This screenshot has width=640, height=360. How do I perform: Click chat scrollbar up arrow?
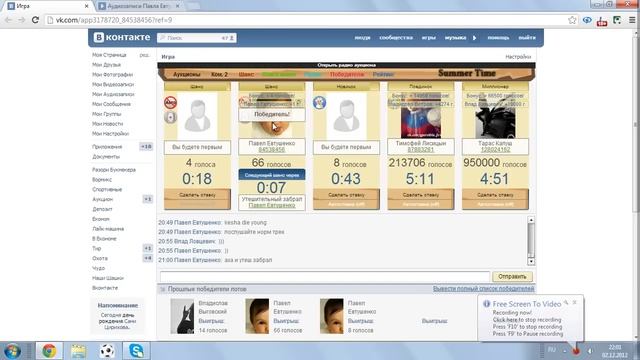tap(531, 220)
